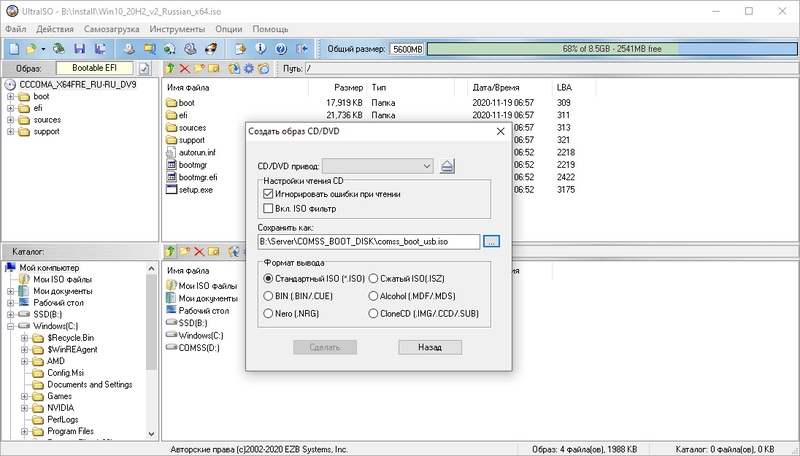Enable the ISO filter checkbox
This screenshot has height=456, width=800.
pos(267,209)
